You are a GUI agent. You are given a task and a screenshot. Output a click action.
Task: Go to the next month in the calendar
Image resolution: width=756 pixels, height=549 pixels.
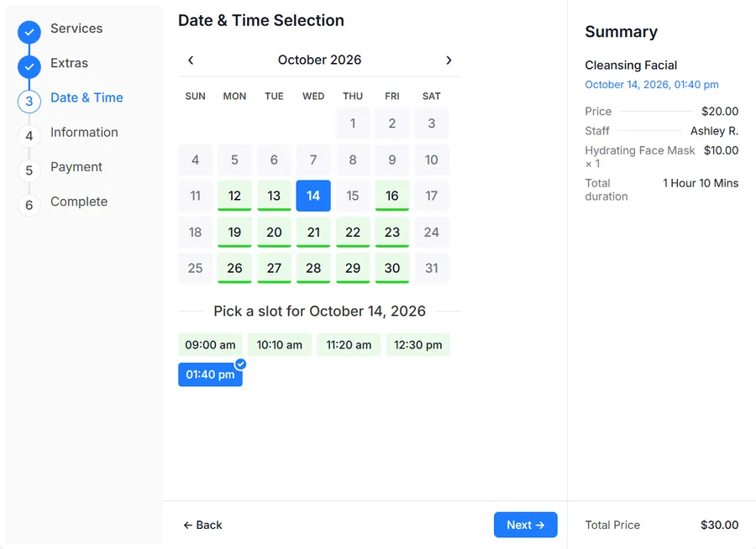(x=449, y=60)
